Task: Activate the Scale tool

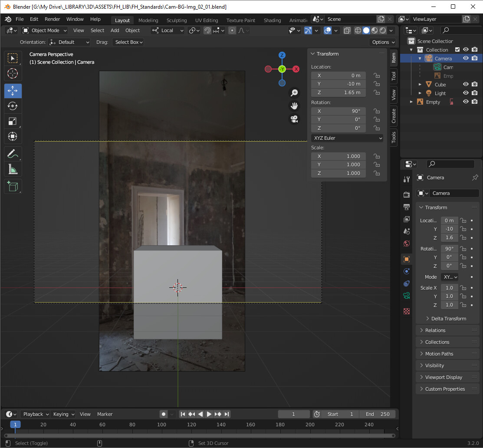Action: (13, 122)
